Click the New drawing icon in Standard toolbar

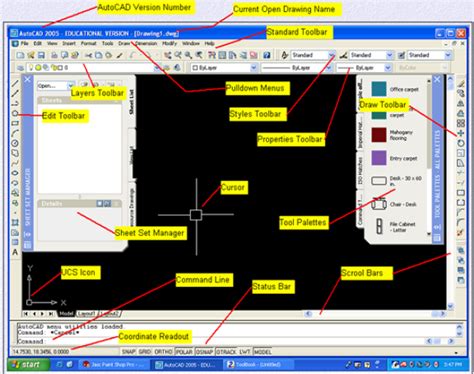(20, 55)
